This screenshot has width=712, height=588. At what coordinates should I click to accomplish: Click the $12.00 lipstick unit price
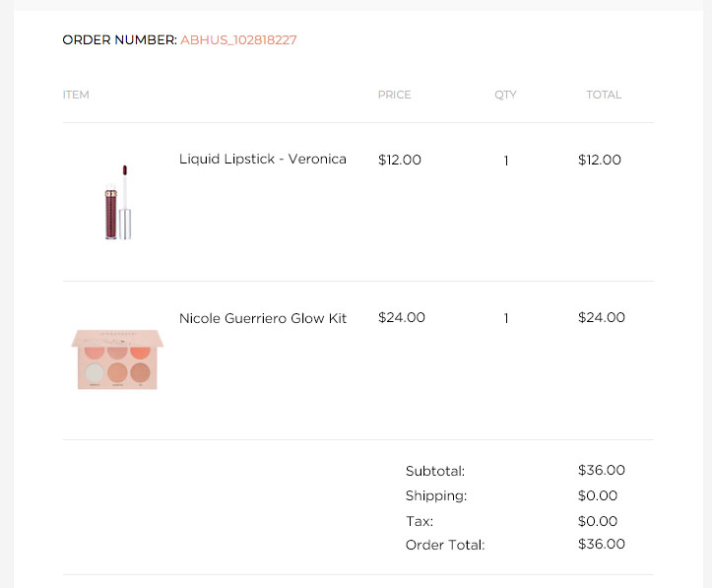coord(400,160)
